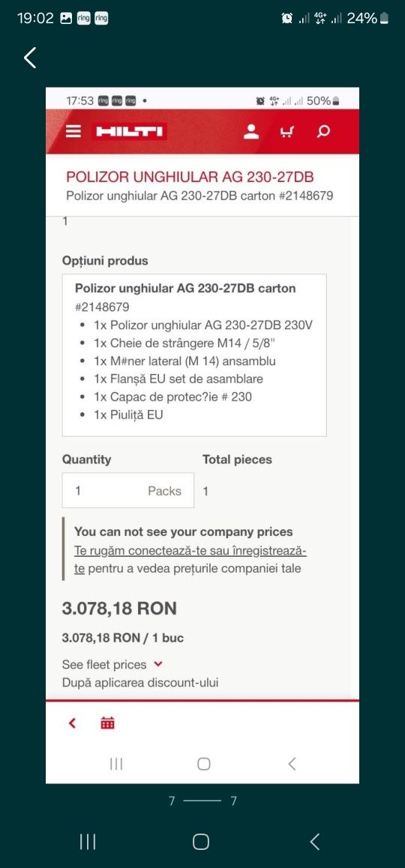The height and width of the screenshot is (868, 405).
Task: Open the user account icon
Action: (251, 131)
